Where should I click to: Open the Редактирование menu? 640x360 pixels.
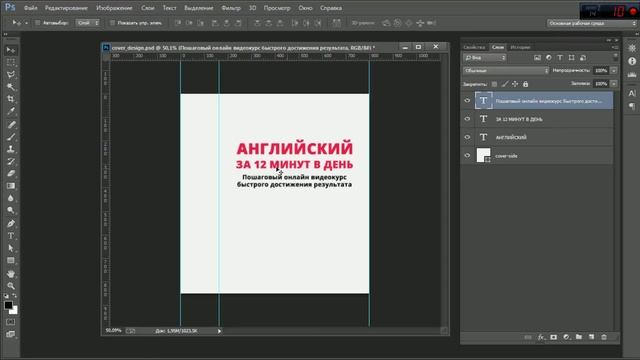(66, 8)
